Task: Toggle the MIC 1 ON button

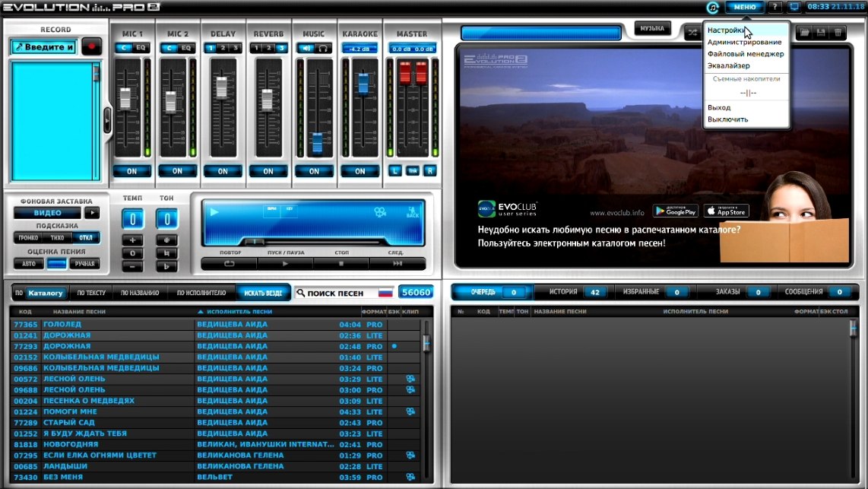Action: pos(131,171)
